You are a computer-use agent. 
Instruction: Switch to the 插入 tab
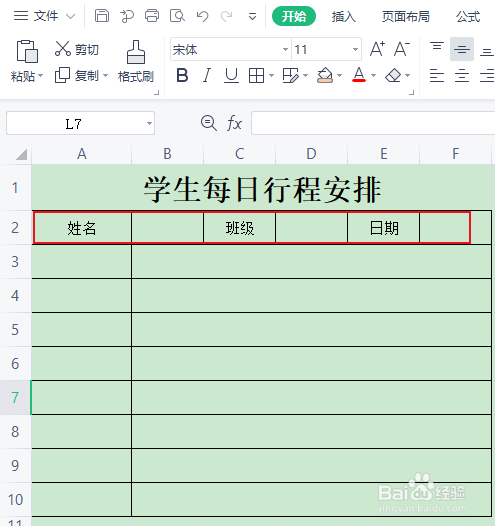[x=343, y=16]
